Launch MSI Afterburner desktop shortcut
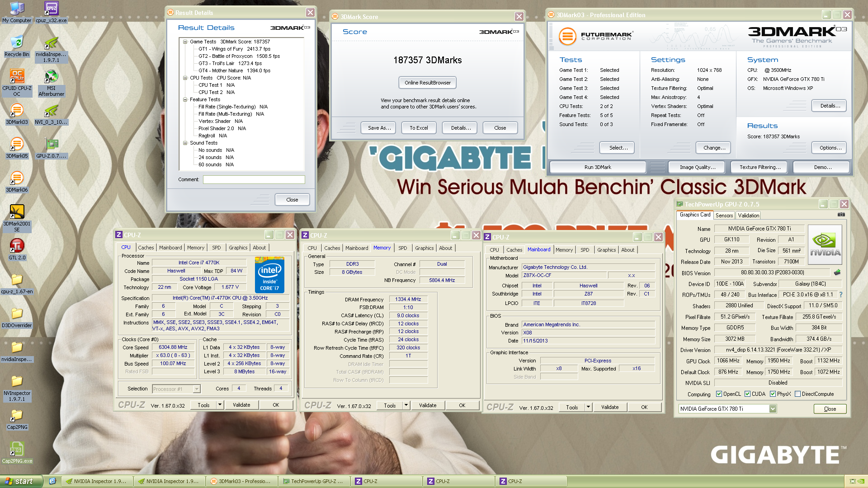Viewport: 868px width, 488px height. tap(51, 83)
